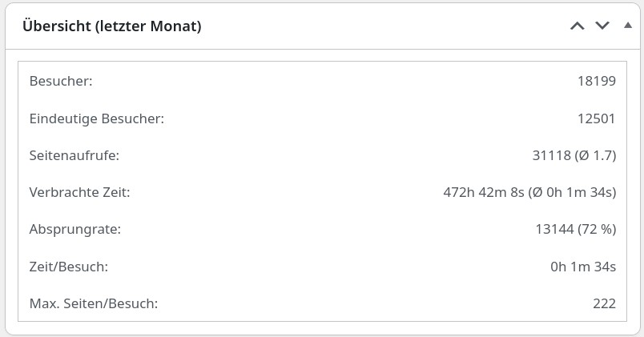644x337 pixels.
Task: Select the Eindeutige Besucher label
Action: (x=96, y=118)
